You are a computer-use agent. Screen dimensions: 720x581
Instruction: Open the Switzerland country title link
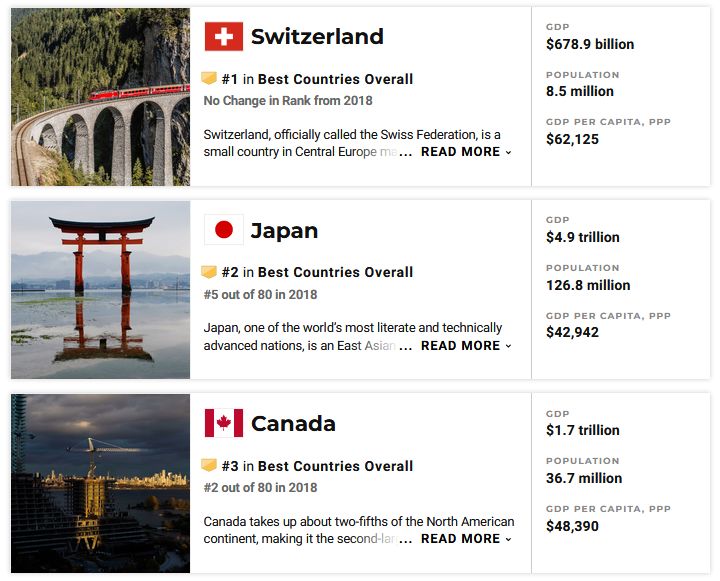pos(317,37)
